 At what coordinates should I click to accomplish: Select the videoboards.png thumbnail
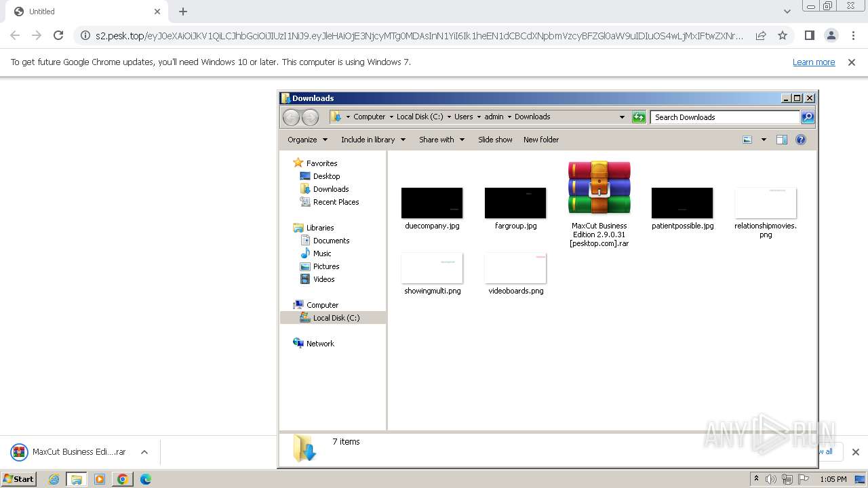[515, 268]
